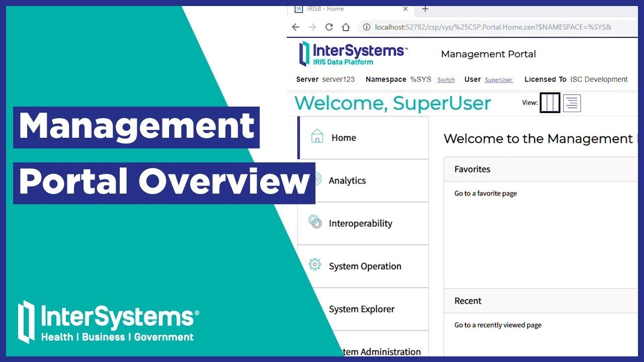Go back with the browser back arrow
This screenshot has height=362, width=644.
click(296, 27)
